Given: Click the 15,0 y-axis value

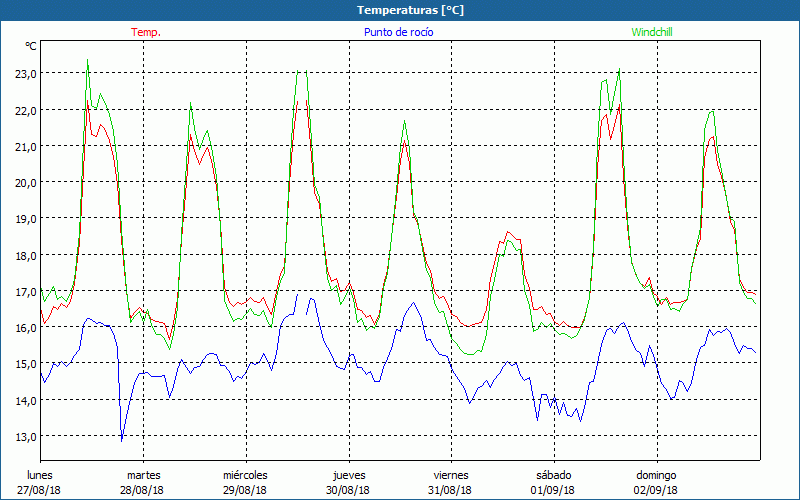Looking at the screenshot, I should [26, 364].
